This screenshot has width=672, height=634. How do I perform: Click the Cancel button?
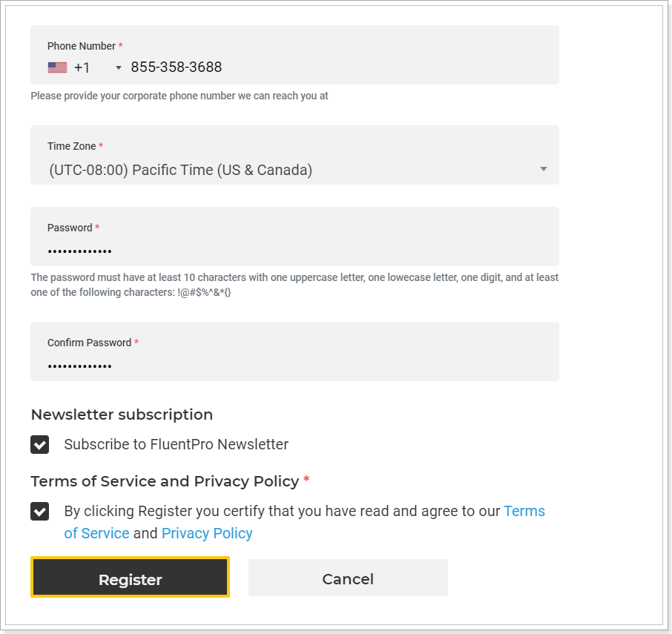pos(348,578)
